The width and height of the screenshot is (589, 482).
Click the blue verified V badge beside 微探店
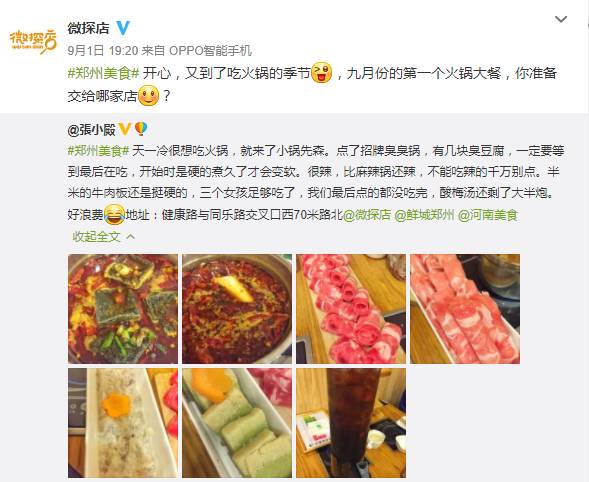(123, 28)
